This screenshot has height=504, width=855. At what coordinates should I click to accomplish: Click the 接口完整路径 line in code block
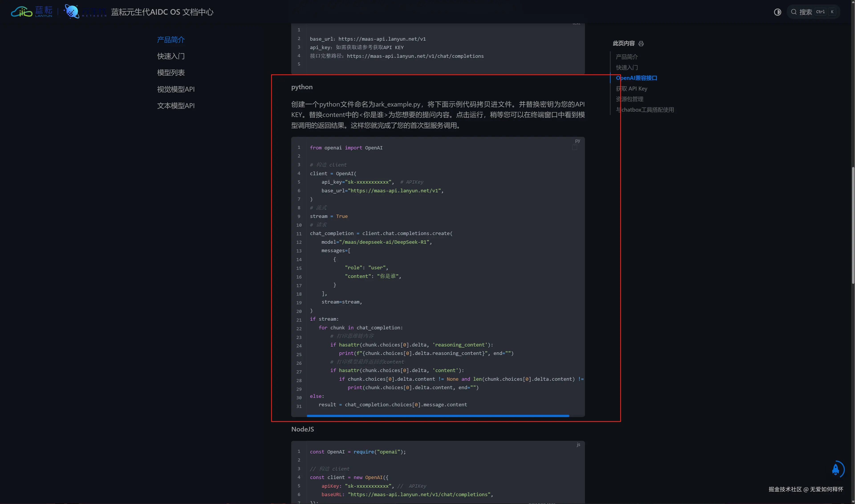[397, 56]
